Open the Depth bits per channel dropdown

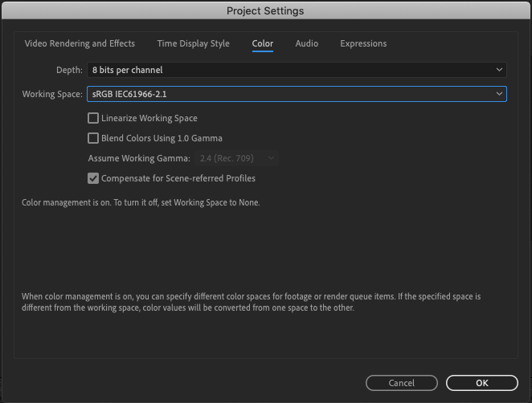[x=296, y=71]
